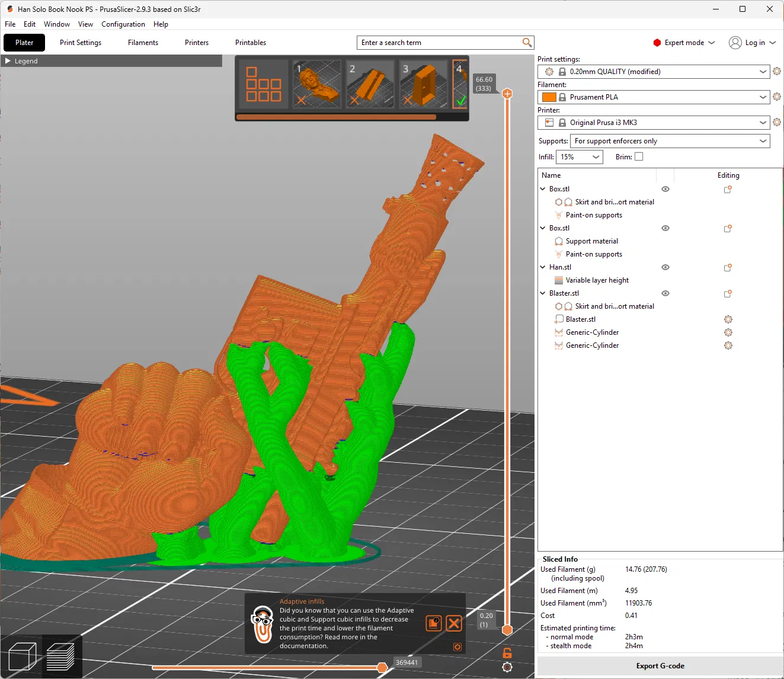The width and height of the screenshot is (784, 679).
Task: Open the Help menu
Action: coord(161,24)
